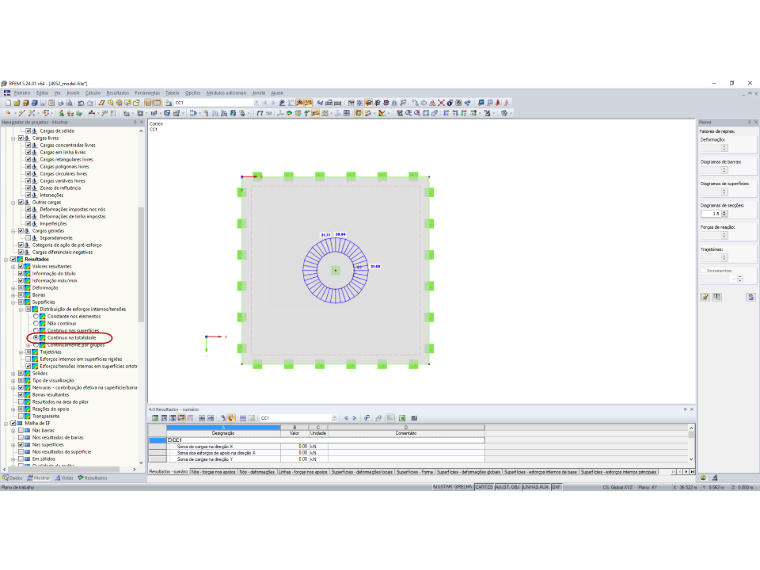760x570 pixels.
Task: Click the Designação column header
Action: pyautogui.click(x=223, y=433)
